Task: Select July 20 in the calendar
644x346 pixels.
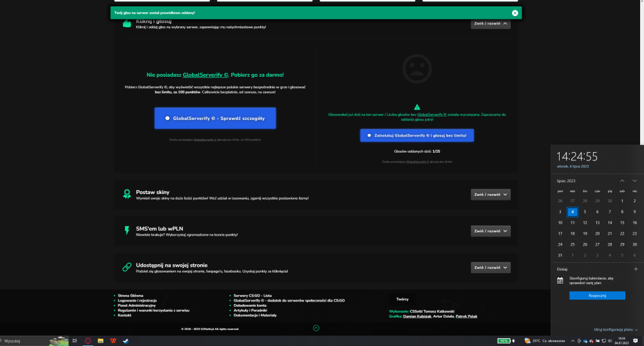Action: pyautogui.click(x=597, y=233)
